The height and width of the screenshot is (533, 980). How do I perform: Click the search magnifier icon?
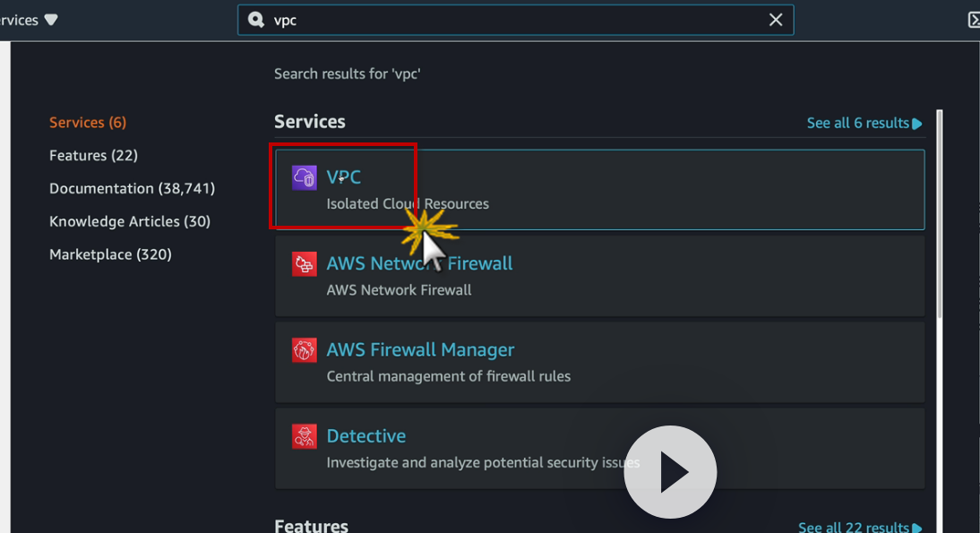click(257, 20)
